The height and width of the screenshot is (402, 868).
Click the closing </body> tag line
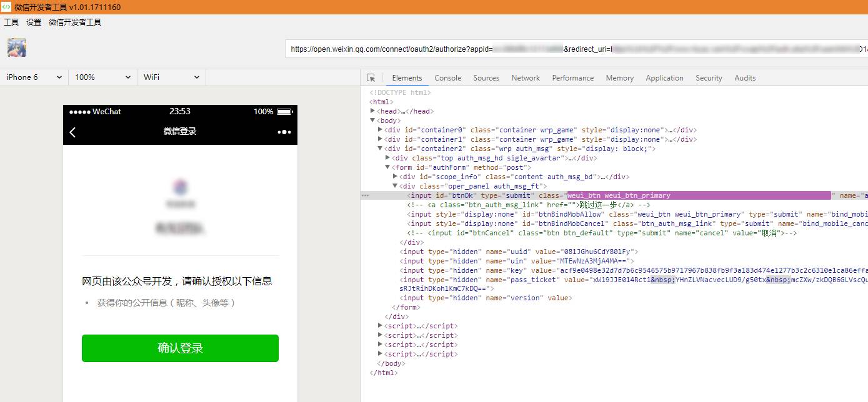[x=391, y=363]
